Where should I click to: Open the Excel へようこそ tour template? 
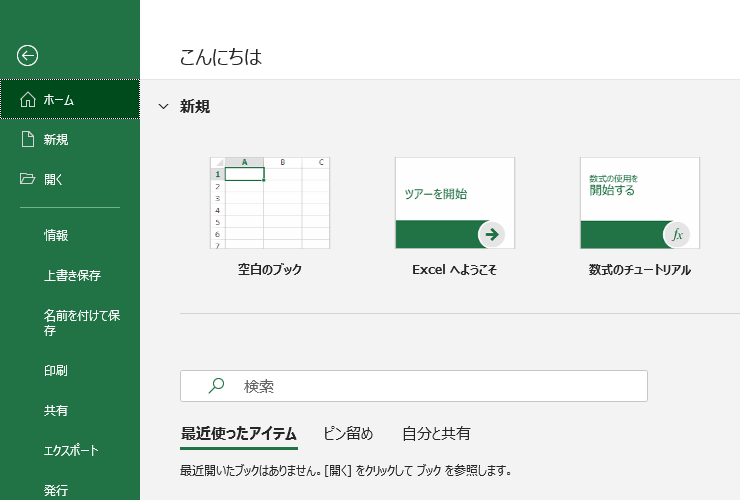point(455,203)
